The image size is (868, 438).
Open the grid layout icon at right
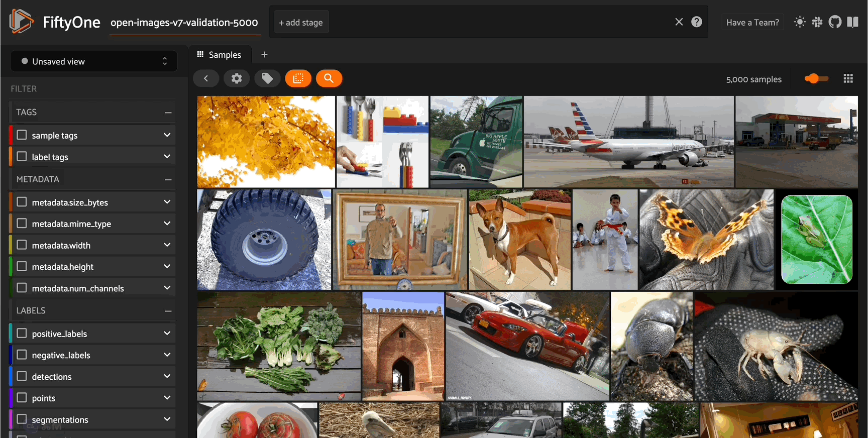pos(848,78)
